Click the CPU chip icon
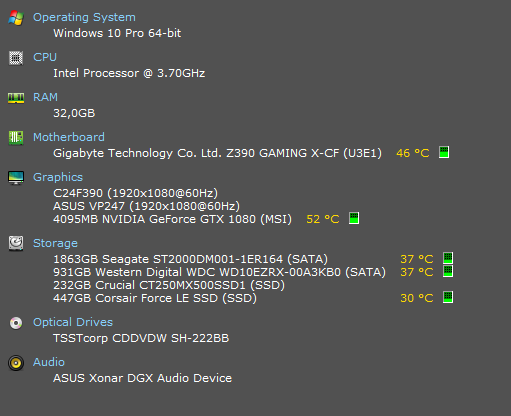 pos(16,58)
